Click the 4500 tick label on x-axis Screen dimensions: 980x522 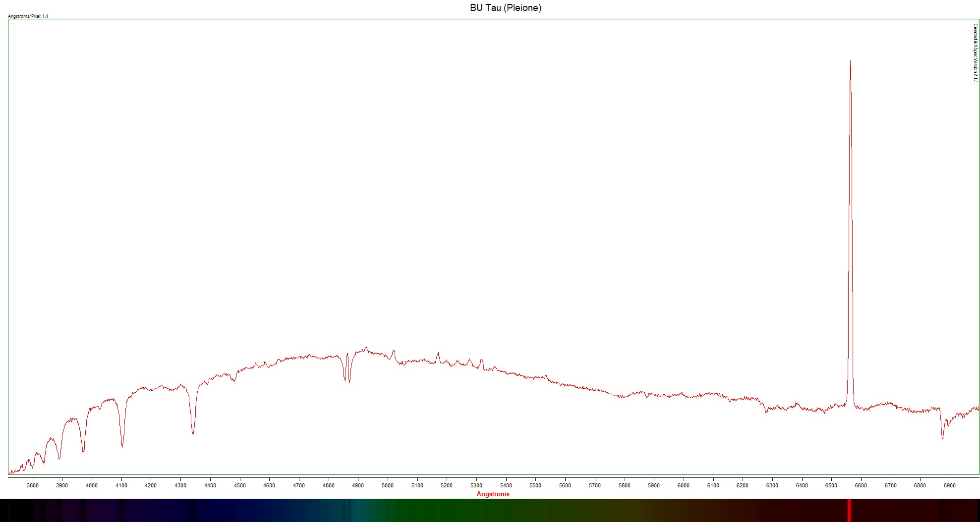click(239, 485)
